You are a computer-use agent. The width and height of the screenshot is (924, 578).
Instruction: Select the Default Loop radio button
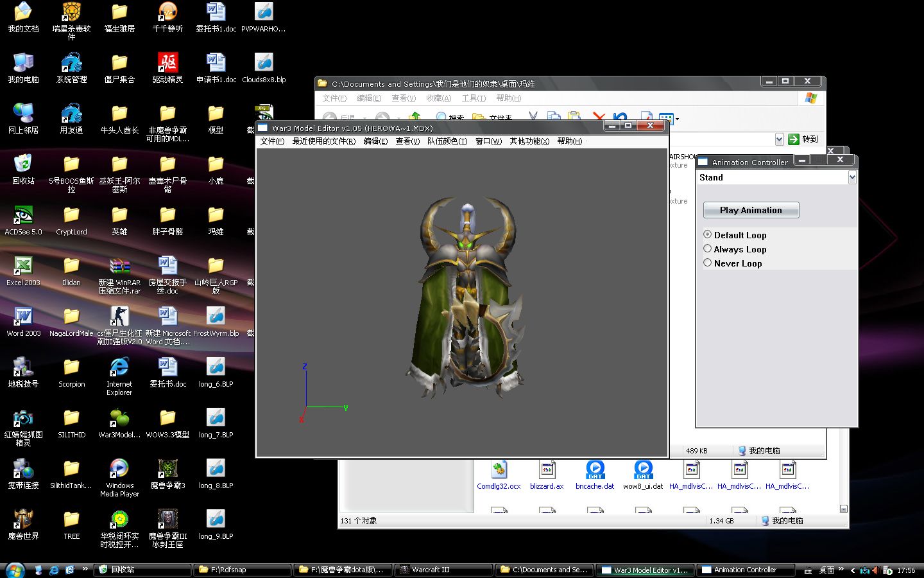pyautogui.click(x=734, y=235)
